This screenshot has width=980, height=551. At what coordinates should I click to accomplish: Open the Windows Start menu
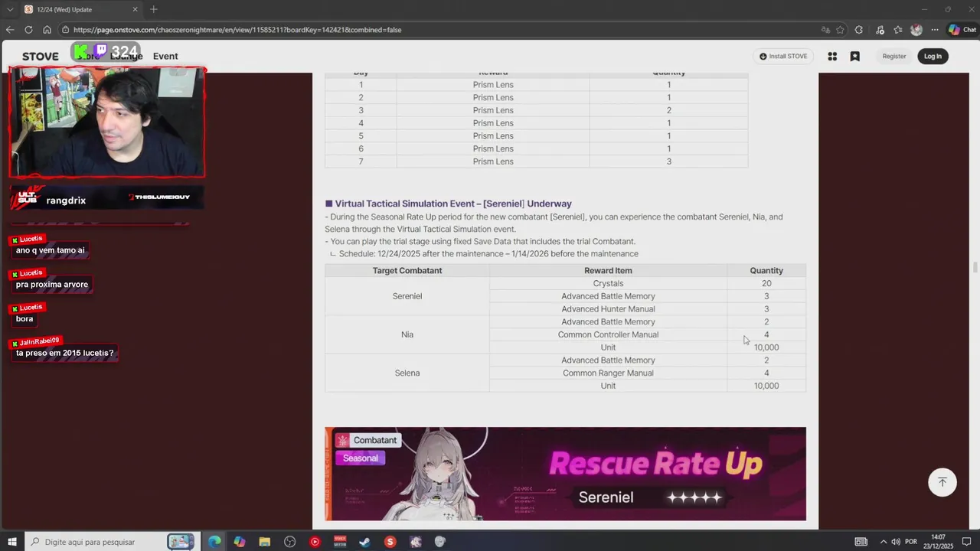pos(11,542)
